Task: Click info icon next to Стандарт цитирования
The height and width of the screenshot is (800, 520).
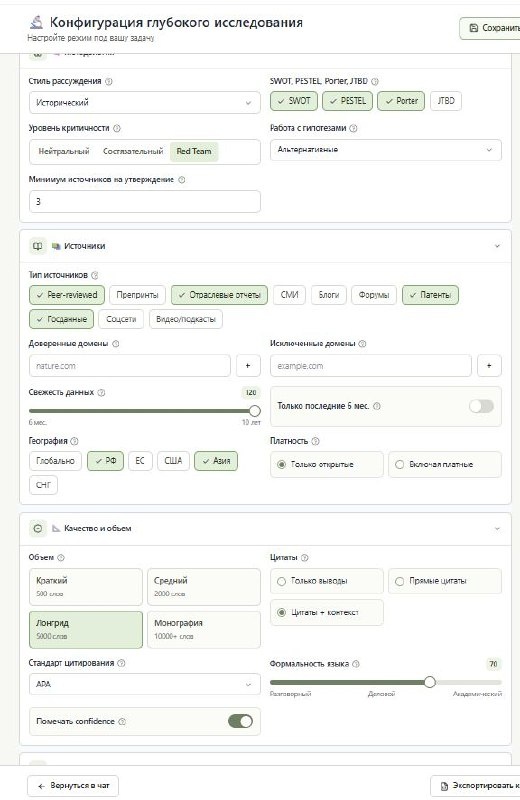Action: 121,663
